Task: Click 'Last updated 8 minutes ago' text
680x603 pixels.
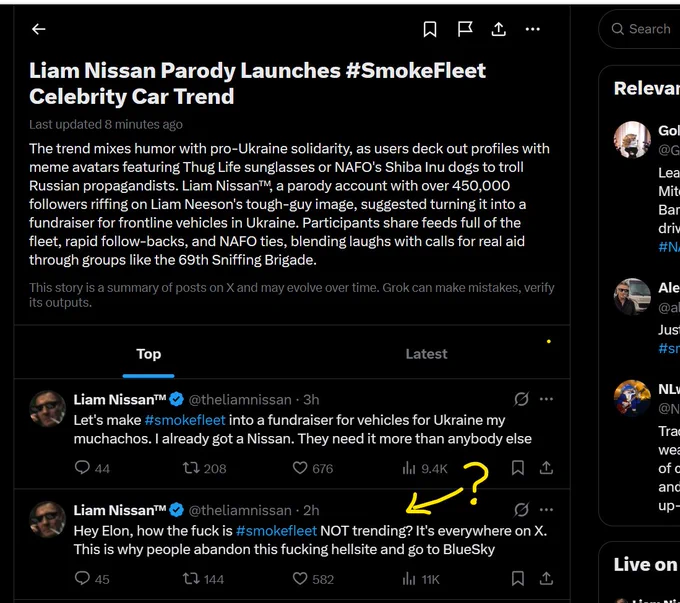Action: (106, 125)
